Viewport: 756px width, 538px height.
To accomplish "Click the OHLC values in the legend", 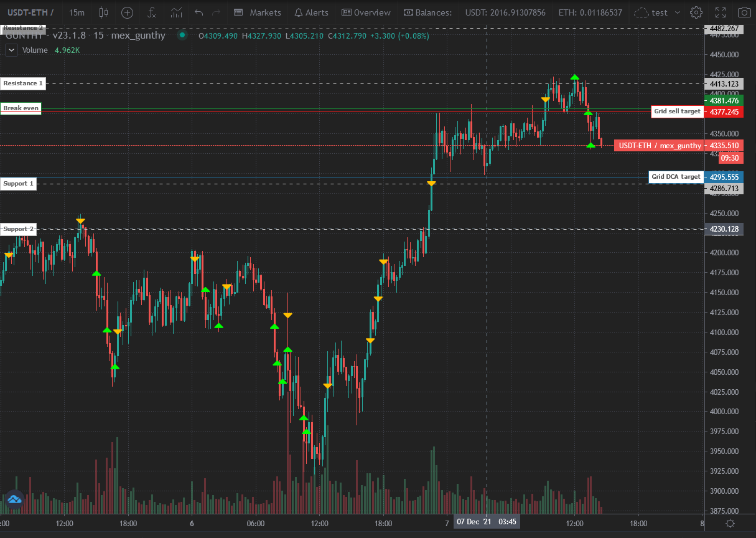I will click(x=314, y=35).
